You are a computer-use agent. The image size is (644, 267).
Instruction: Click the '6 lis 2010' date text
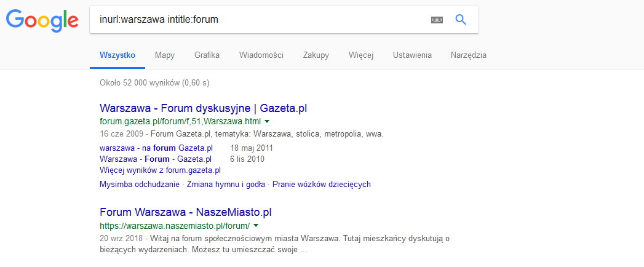[248, 159]
